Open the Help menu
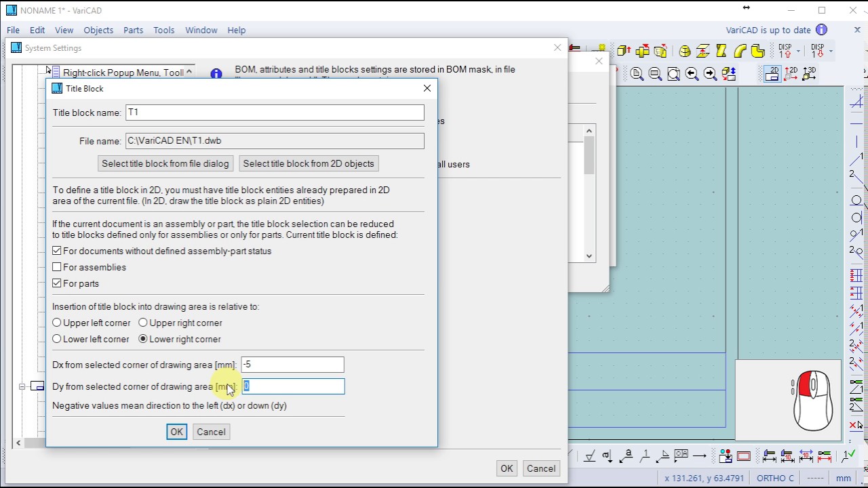Screen dimensions: 868x488 pos(237,30)
